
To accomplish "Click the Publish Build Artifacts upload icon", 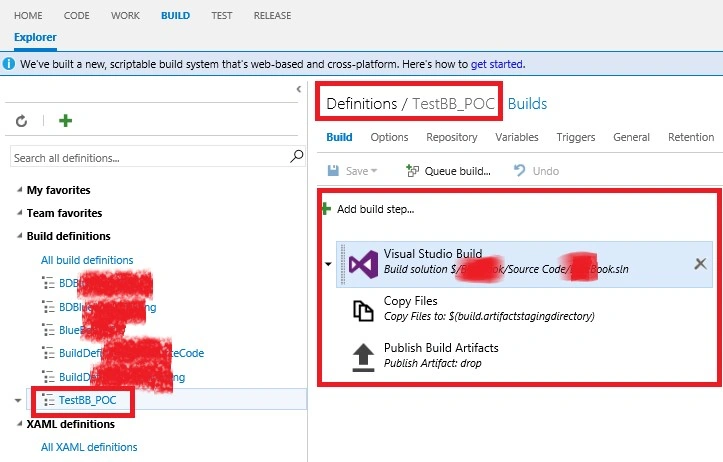I will 363,357.
